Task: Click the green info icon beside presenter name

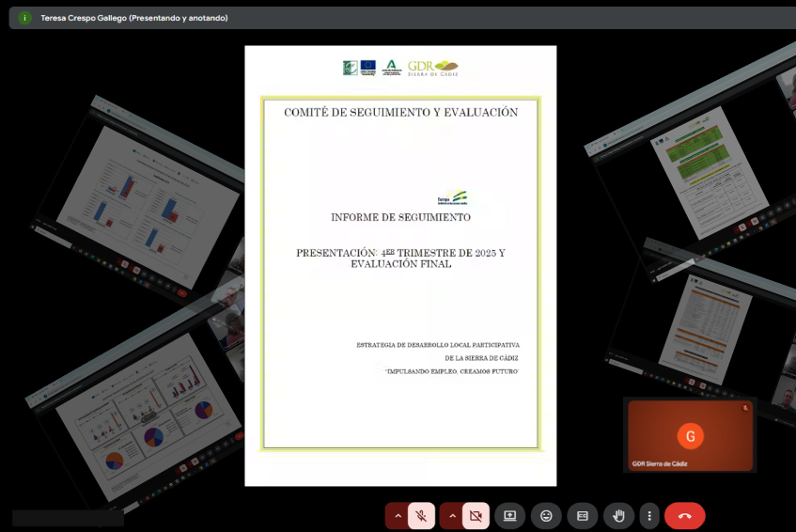Action: (x=24, y=18)
